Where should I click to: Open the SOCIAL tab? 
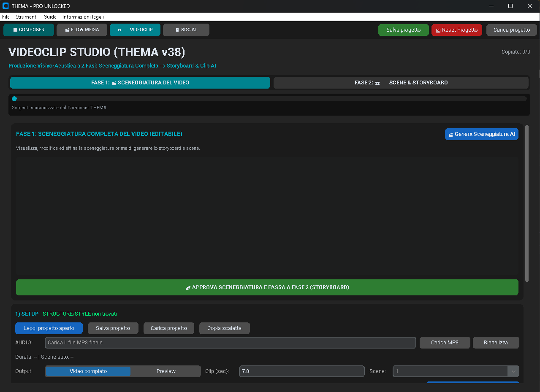pos(186,30)
